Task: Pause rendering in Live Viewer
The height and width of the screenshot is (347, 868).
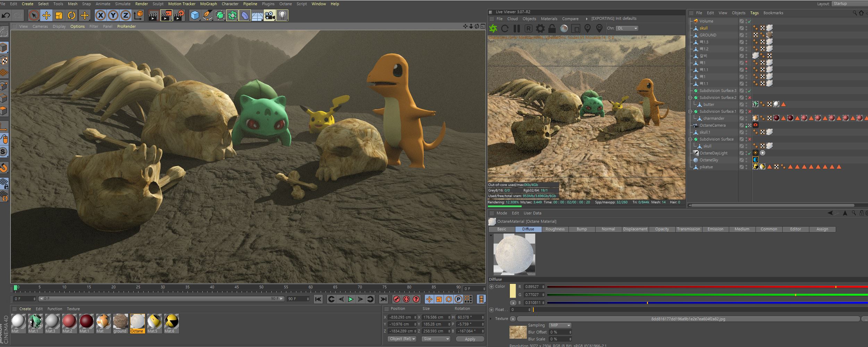Action: pyautogui.click(x=517, y=28)
